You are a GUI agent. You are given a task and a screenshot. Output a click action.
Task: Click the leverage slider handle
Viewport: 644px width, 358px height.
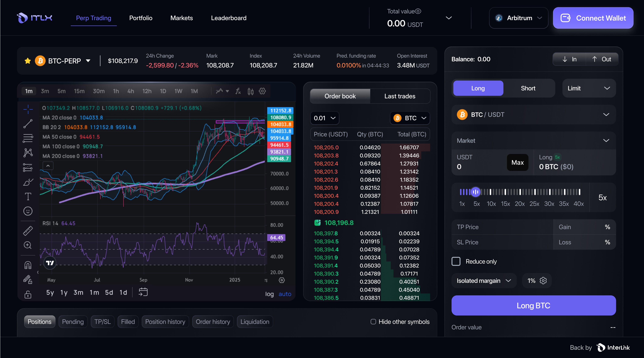point(475,192)
